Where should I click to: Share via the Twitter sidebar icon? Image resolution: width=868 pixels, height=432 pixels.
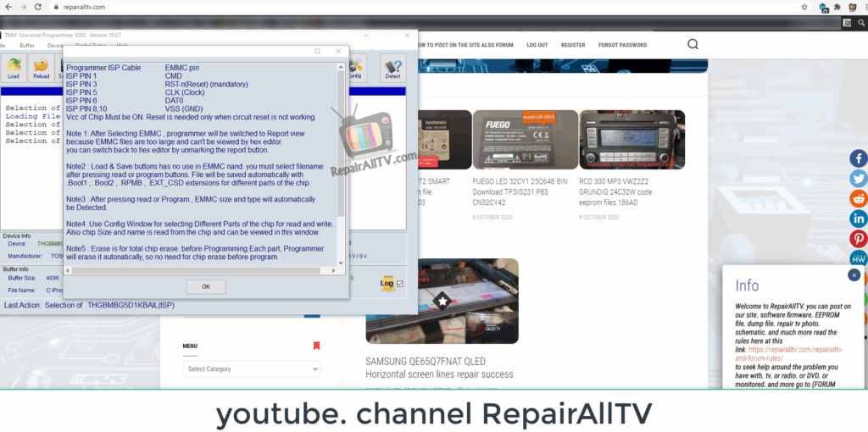858,179
